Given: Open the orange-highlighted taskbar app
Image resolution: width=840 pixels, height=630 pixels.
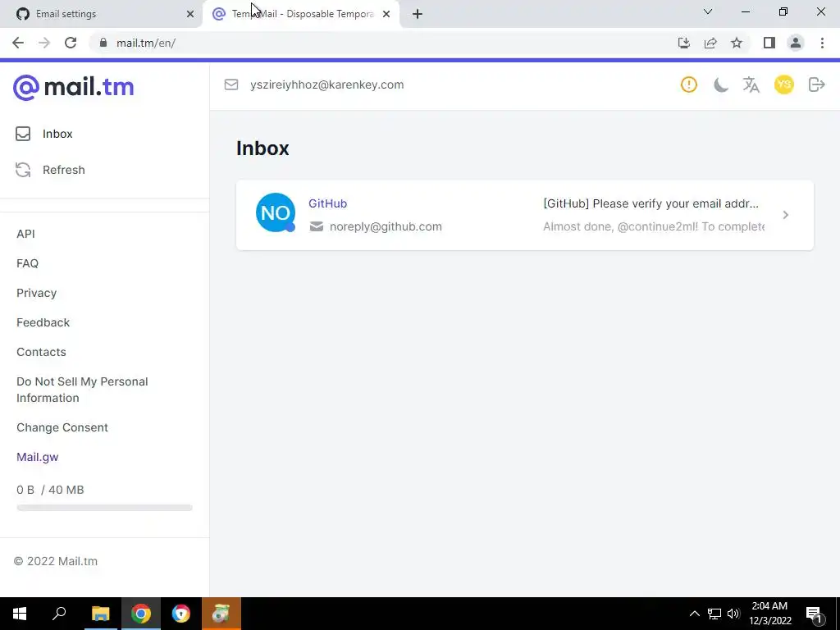Looking at the screenshot, I should (x=221, y=614).
